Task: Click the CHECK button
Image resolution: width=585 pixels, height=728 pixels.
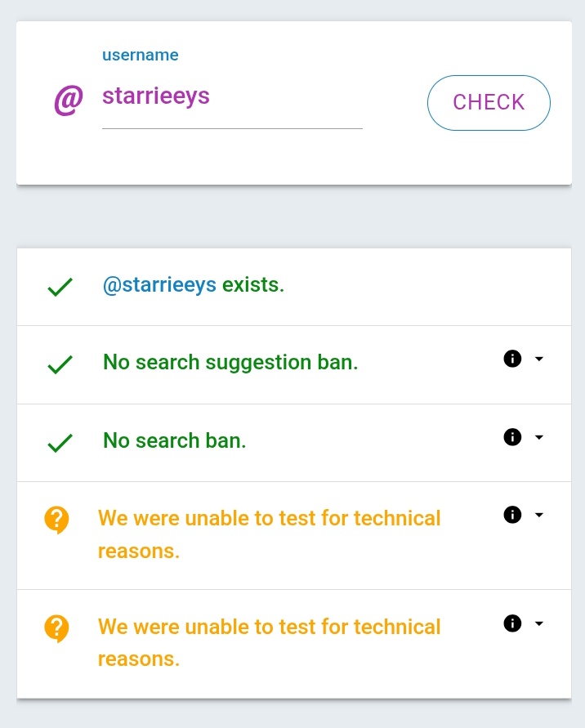Action: pyautogui.click(x=489, y=103)
